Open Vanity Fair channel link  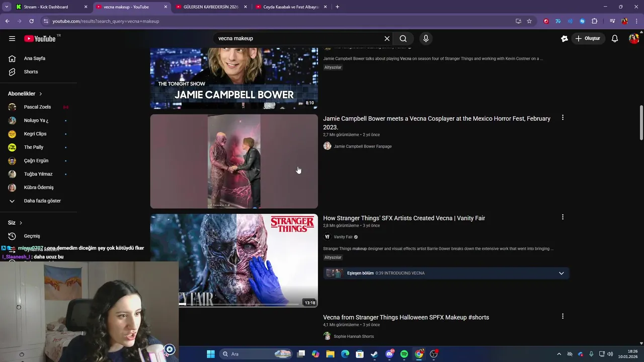tap(343, 237)
